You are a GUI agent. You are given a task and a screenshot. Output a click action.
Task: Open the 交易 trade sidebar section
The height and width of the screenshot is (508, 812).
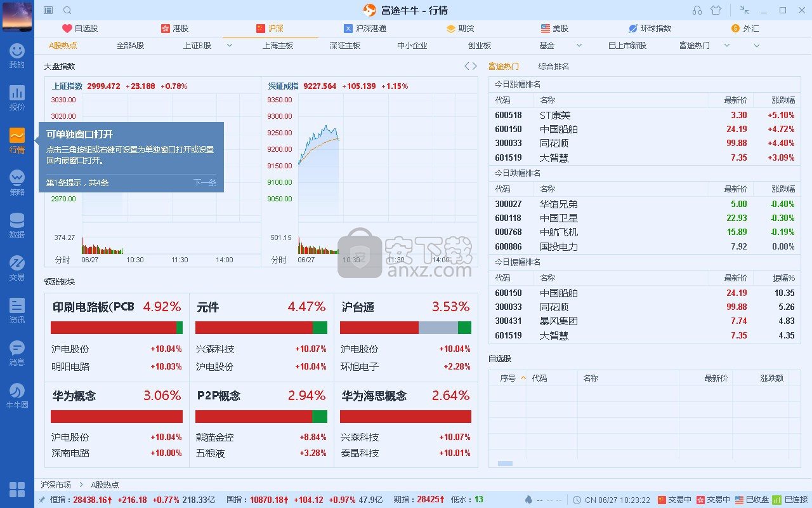coord(17,269)
